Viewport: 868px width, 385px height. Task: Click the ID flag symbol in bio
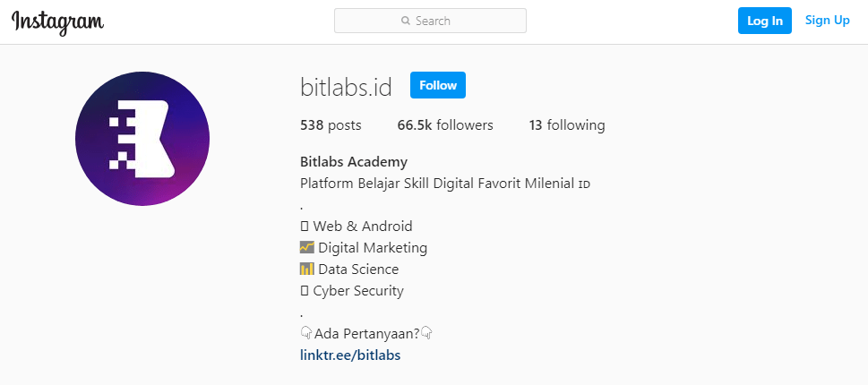pyautogui.click(x=584, y=184)
